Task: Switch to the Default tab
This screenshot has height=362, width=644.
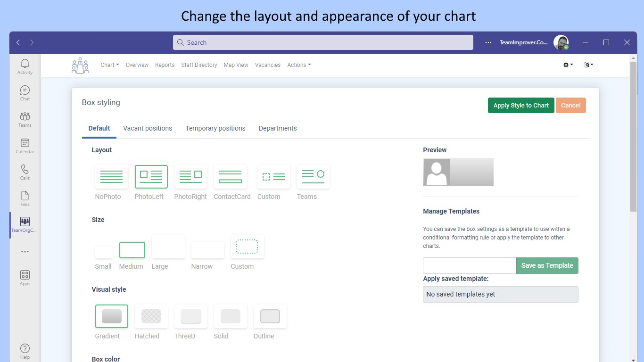Action: (99, 128)
